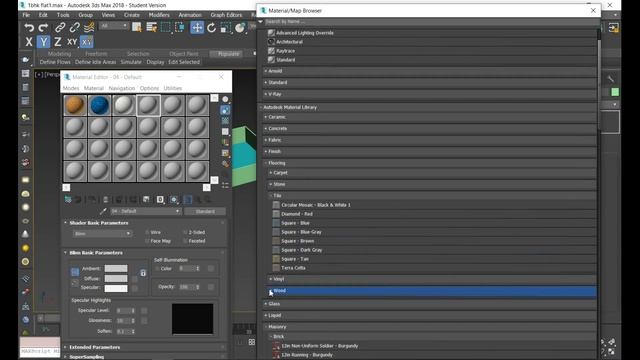Open the Animation menu

pos(190,15)
